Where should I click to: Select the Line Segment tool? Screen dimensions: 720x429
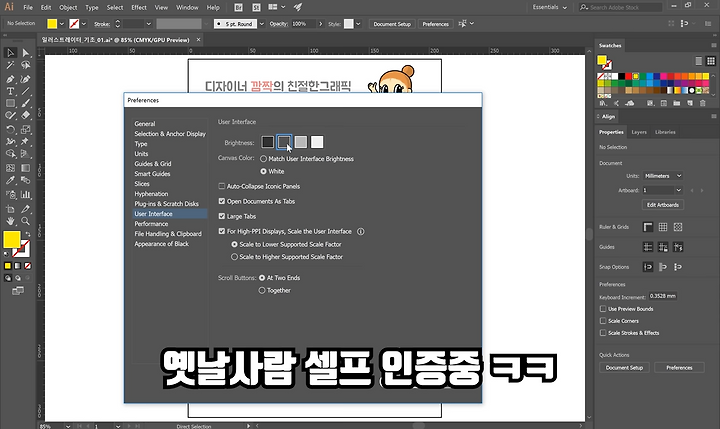coord(26,91)
